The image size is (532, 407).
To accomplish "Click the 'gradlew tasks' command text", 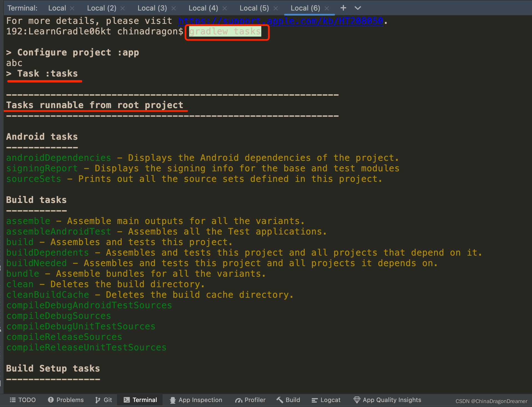I will click(225, 31).
